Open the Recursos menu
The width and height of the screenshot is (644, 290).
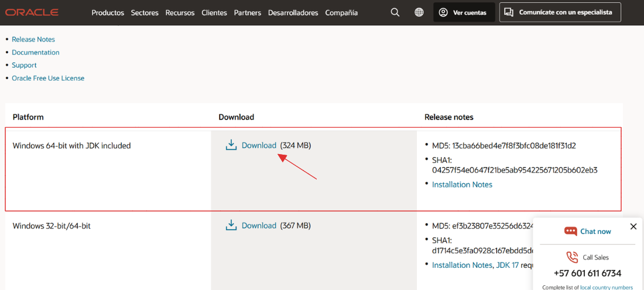[180, 13]
